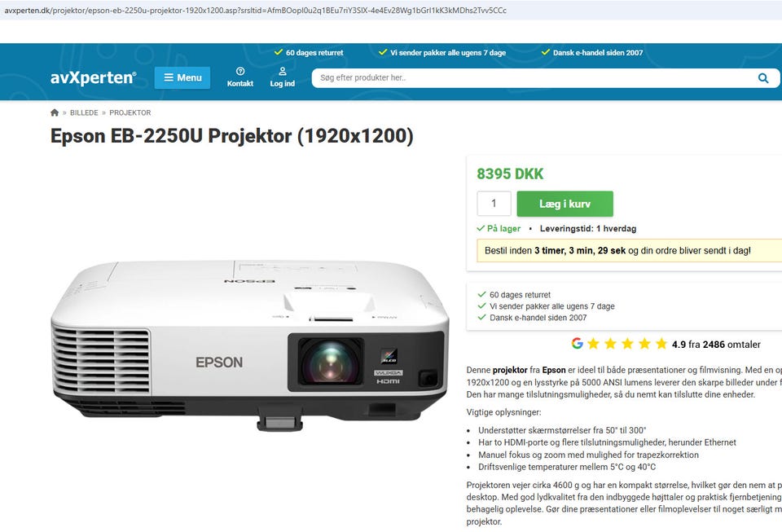Image resolution: width=782 pixels, height=532 pixels.
Task: Click the avXperten logo
Action: (x=93, y=77)
